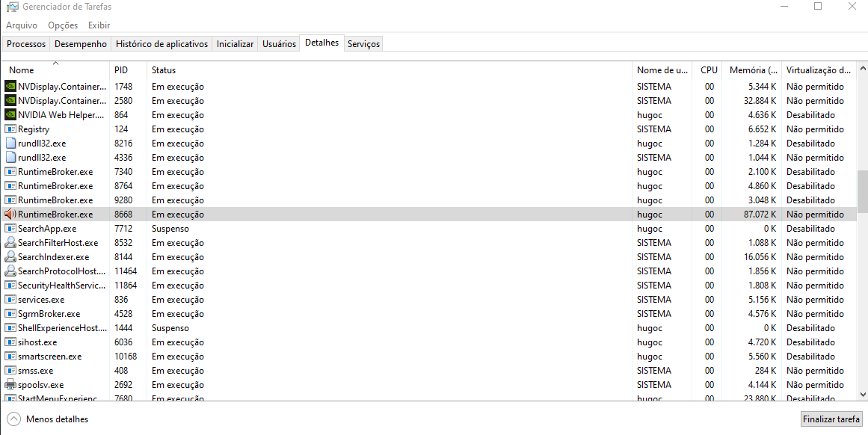Sort by the Nome column header
Viewport: 868px width, 435px height.
tap(55, 70)
